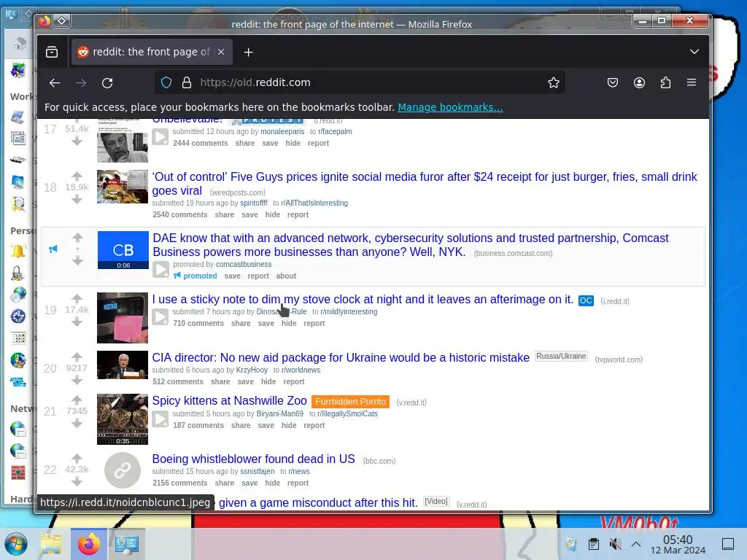Open the Extensions puzzle icon
This screenshot has height=560, width=747.
point(665,83)
